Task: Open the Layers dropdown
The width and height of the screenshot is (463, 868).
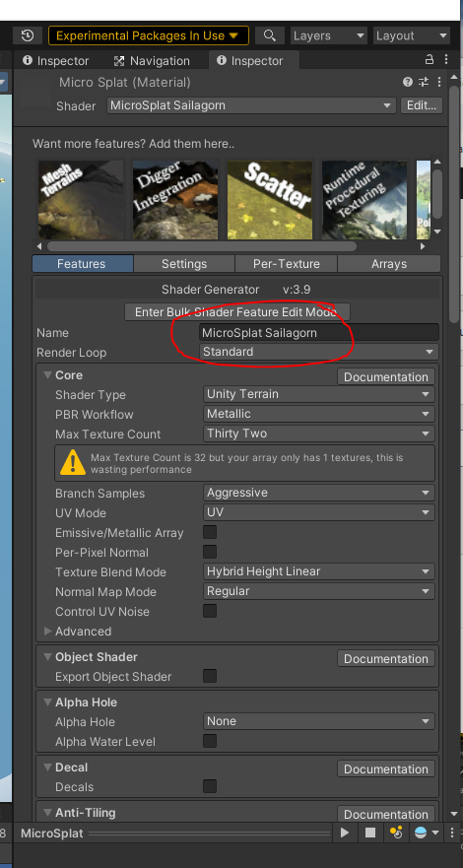Action: coord(329,36)
